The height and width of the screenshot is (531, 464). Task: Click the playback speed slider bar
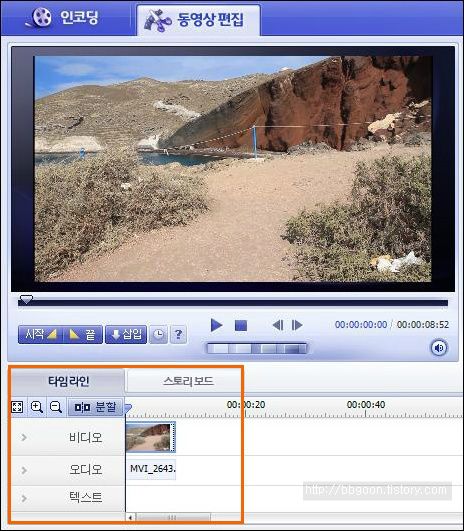257,348
